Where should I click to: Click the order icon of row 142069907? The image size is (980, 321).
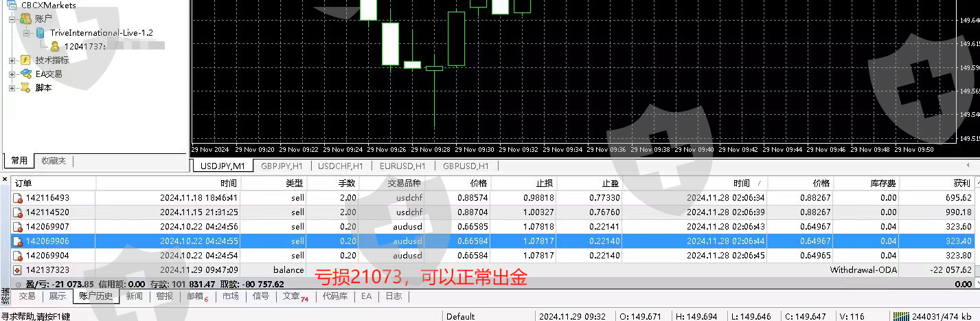pyautogui.click(x=19, y=226)
